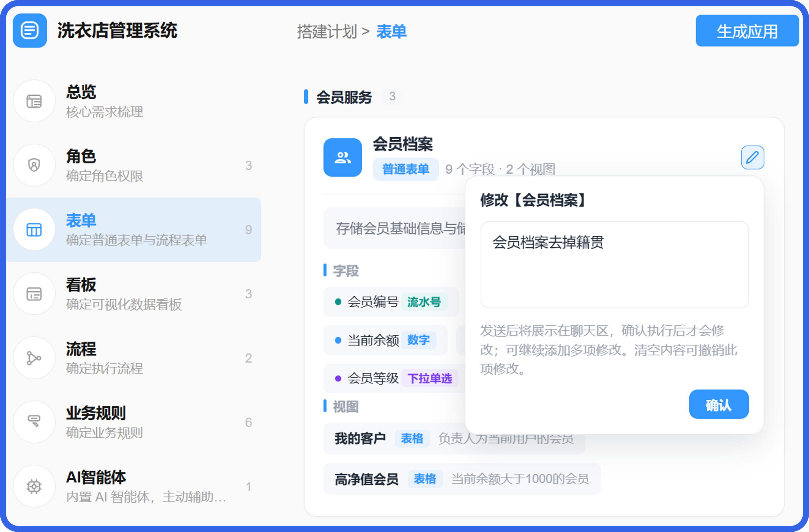This screenshot has width=809, height=532.
Task: Open the 总览 overview icon in sidebar
Action: (x=34, y=101)
